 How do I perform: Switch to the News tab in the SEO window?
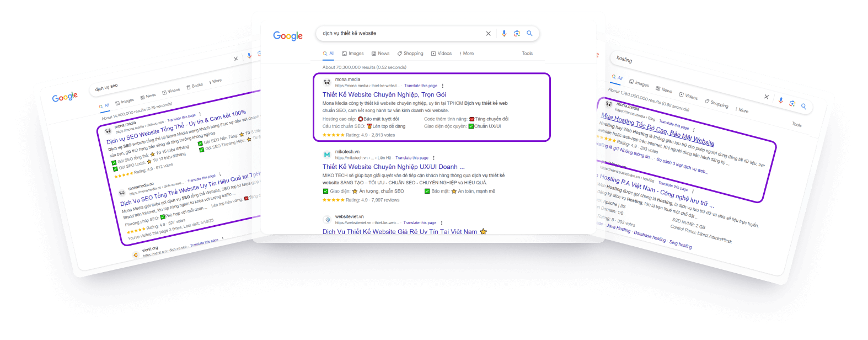click(x=148, y=96)
